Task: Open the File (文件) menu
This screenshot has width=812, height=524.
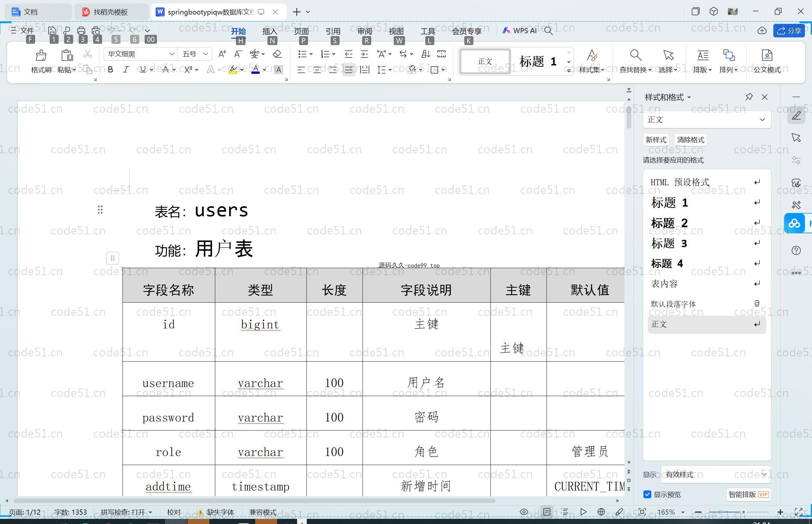Action: pos(22,31)
